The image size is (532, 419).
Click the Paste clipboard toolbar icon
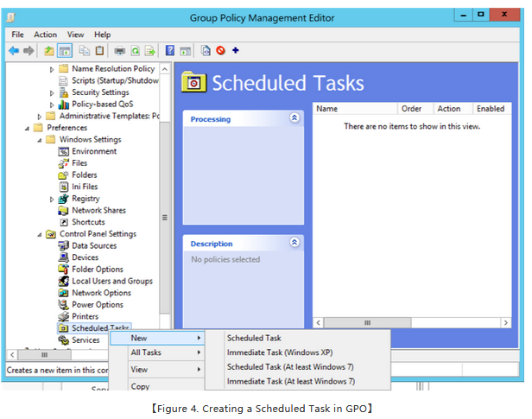[100, 51]
